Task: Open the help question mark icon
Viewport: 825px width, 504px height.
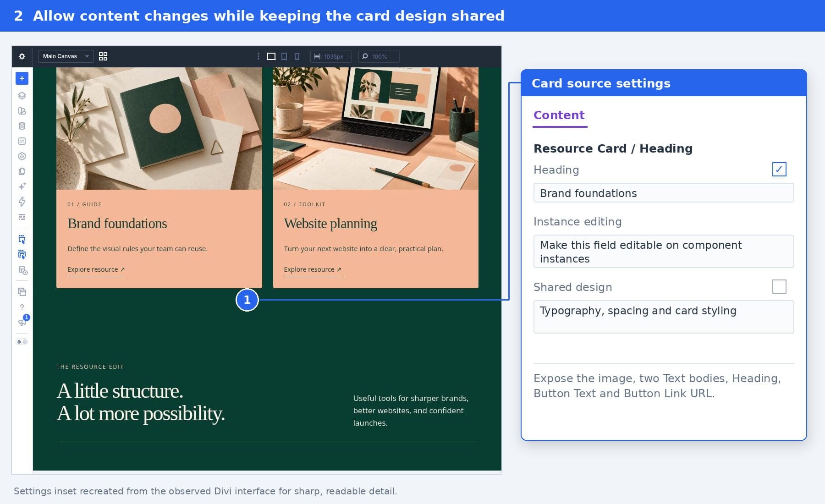Action: click(x=22, y=307)
